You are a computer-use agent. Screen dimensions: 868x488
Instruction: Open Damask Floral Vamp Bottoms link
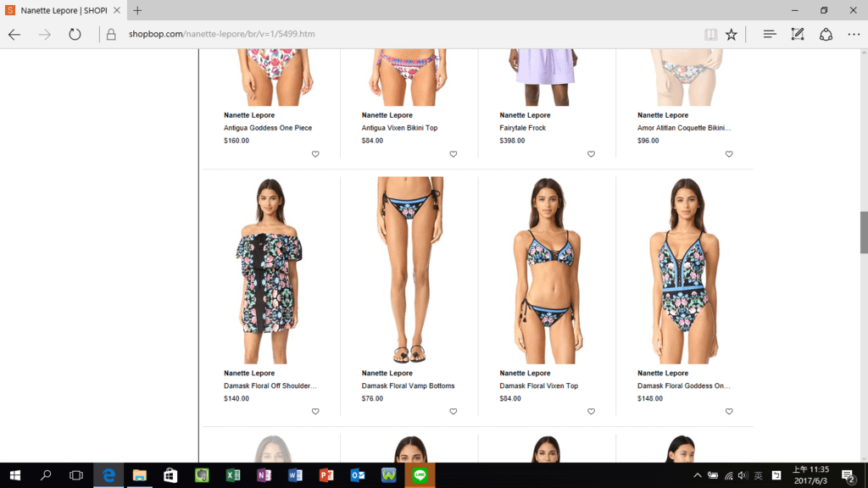click(x=408, y=385)
